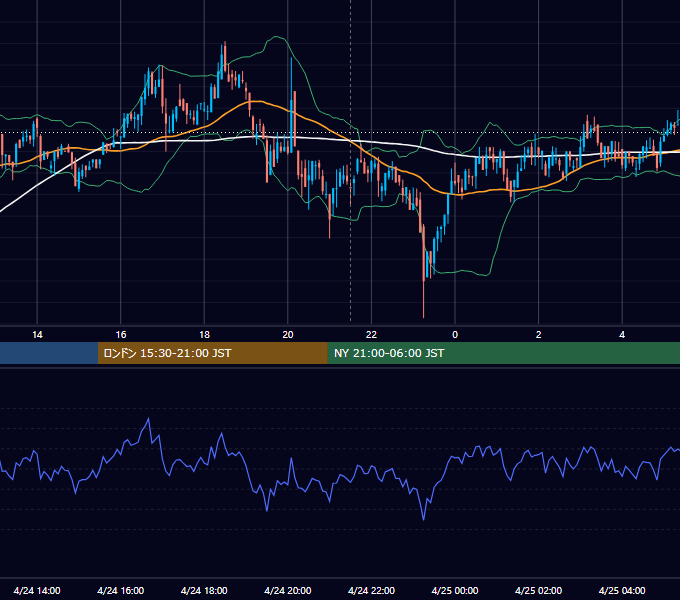
Task: Click the 4/25 00:00 time label
Action: point(455,590)
